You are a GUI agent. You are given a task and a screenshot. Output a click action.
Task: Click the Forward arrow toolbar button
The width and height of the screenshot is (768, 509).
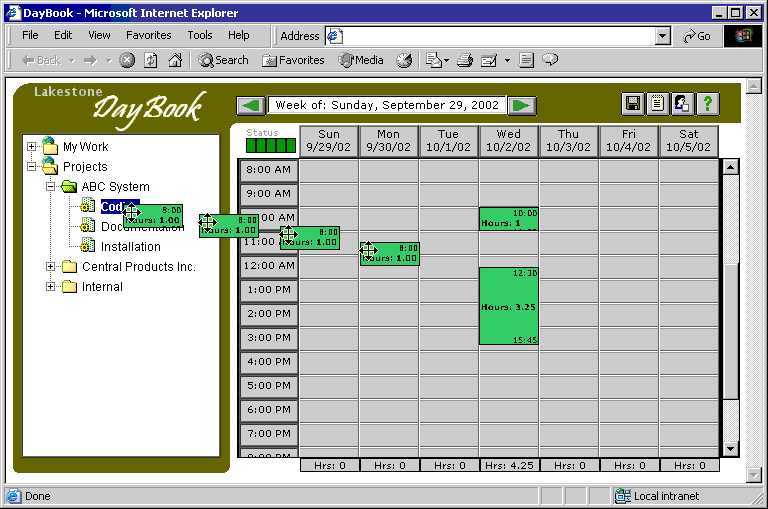tap(90, 60)
